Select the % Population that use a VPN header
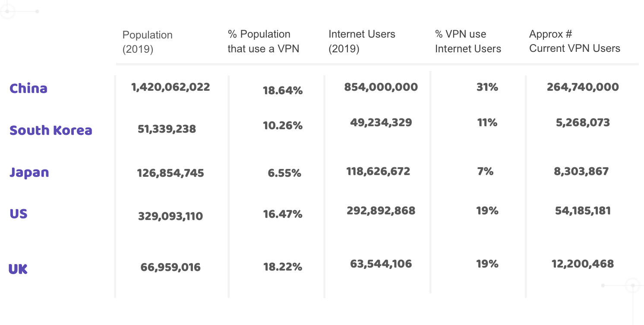Screen dimensions: 644x325 pyautogui.click(x=263, y=41)
